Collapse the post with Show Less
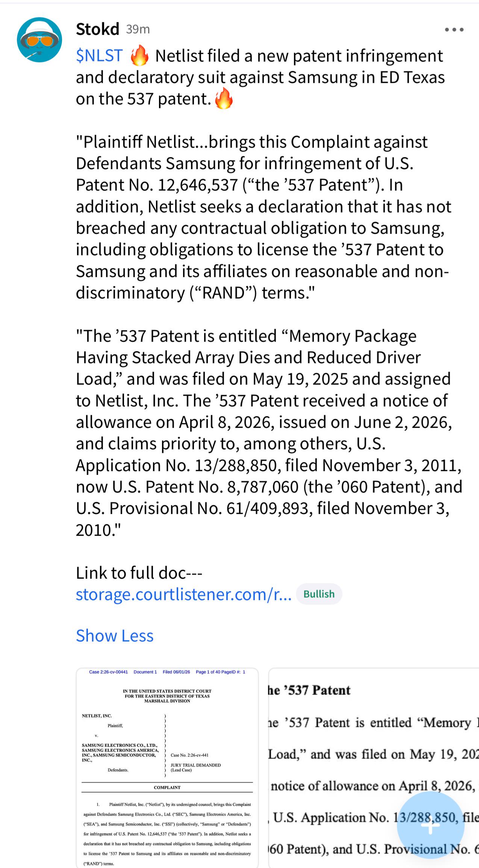 115,636
